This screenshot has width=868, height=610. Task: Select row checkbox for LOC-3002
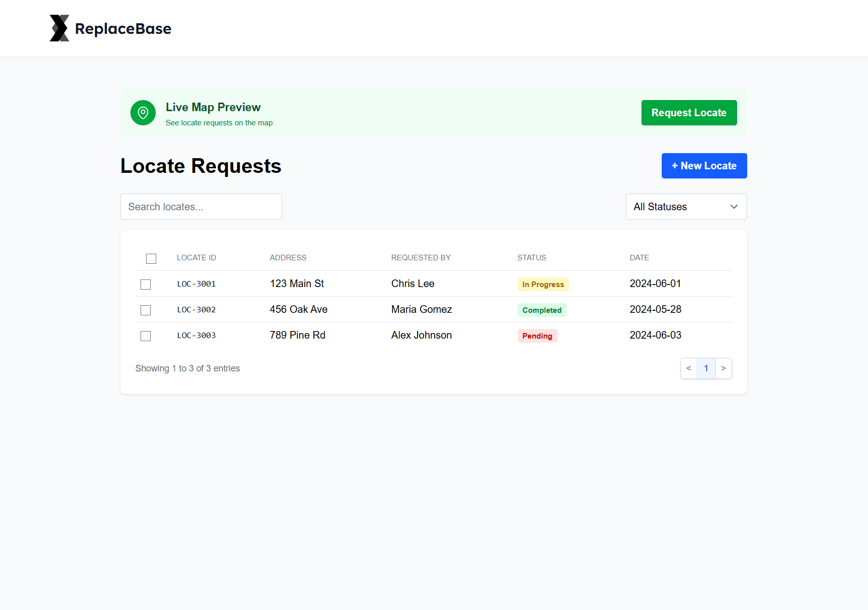tap(146, 310)
